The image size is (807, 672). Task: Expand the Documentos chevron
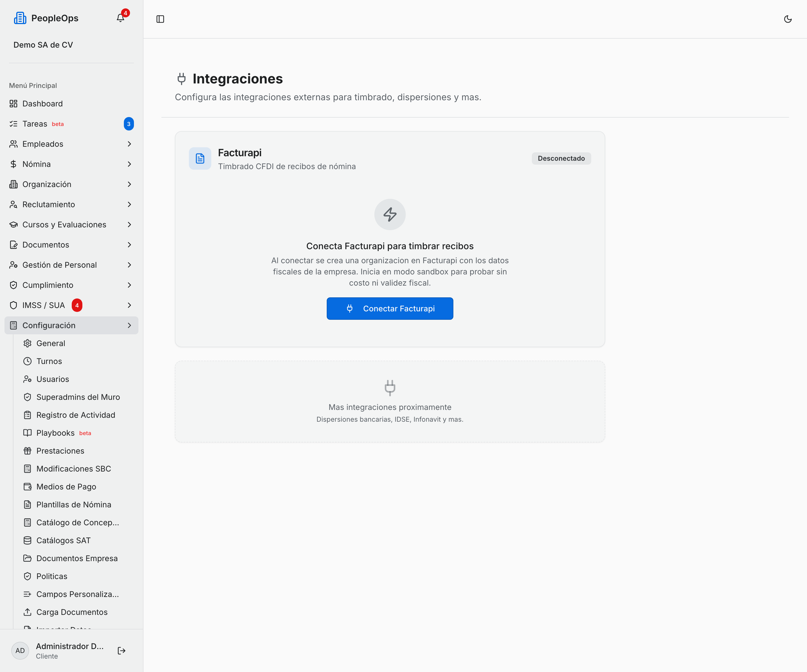tap(129, 245)
